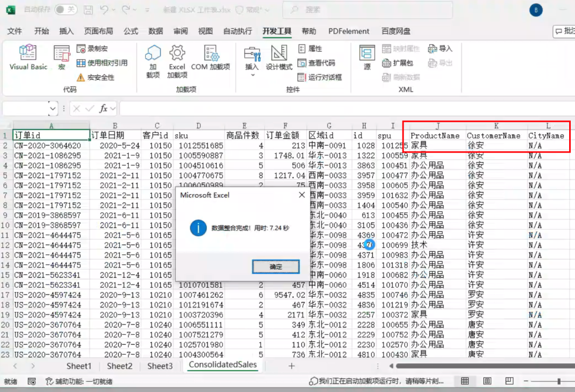Viewport: 575px width, 392px height.
Task: Open control Properties (属性)
Action: [x=310, y=48]
